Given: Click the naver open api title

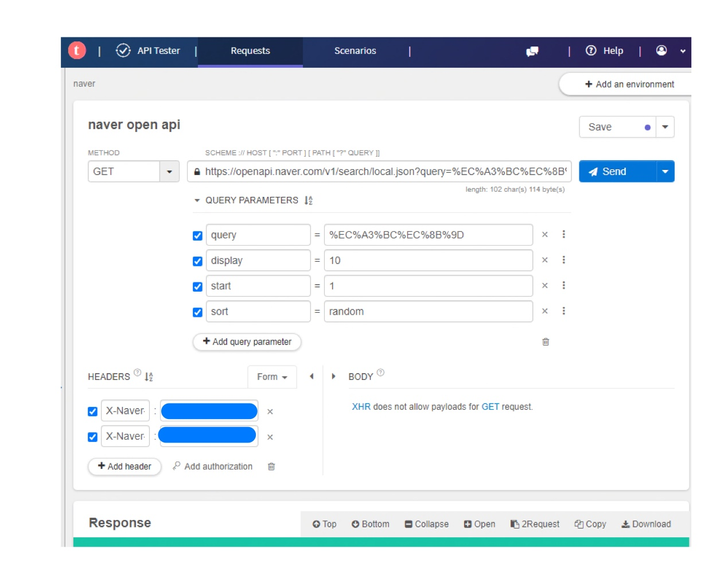Looking at the screenshot, I should point(134,125).
